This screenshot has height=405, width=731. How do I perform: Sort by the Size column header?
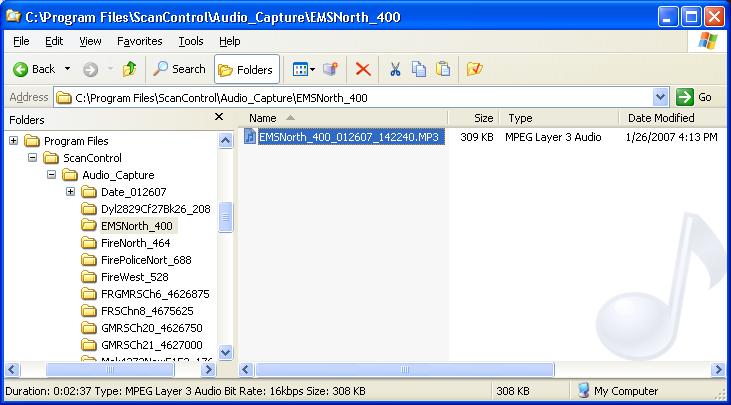point(474,118)
